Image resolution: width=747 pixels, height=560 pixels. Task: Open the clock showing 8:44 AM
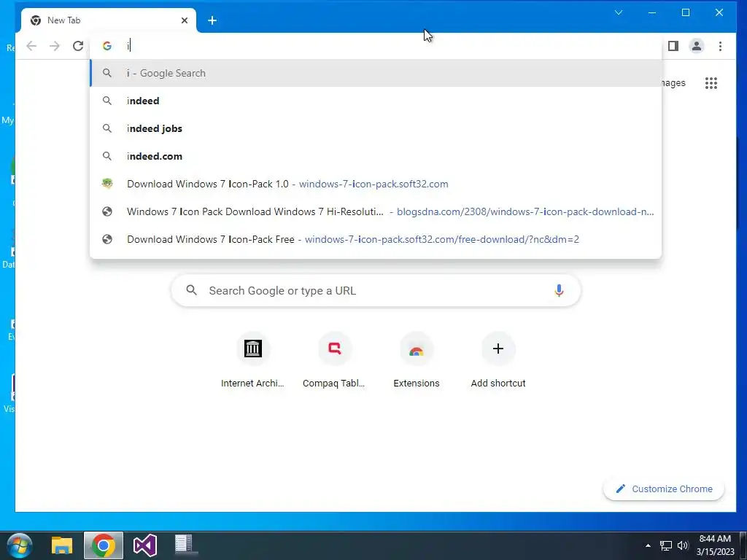pyautogui.click(x=715, y=545)
